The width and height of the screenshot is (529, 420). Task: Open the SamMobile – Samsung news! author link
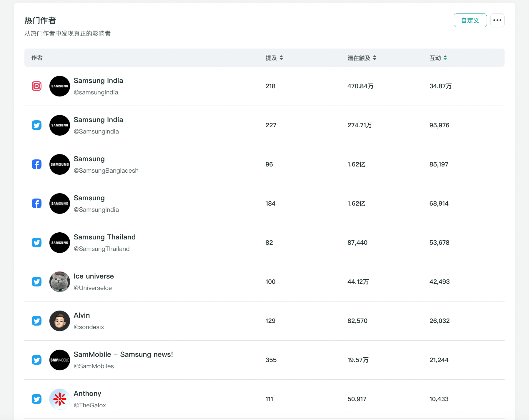coord(123,354)
